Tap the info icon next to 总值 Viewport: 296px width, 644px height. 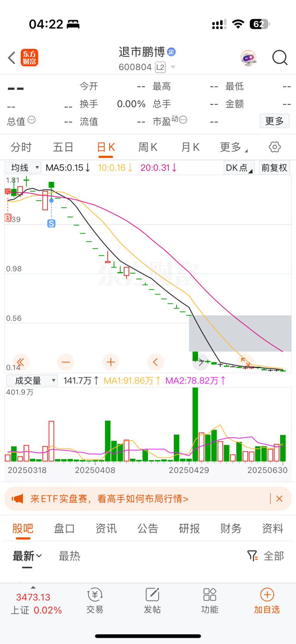(32, 120)
